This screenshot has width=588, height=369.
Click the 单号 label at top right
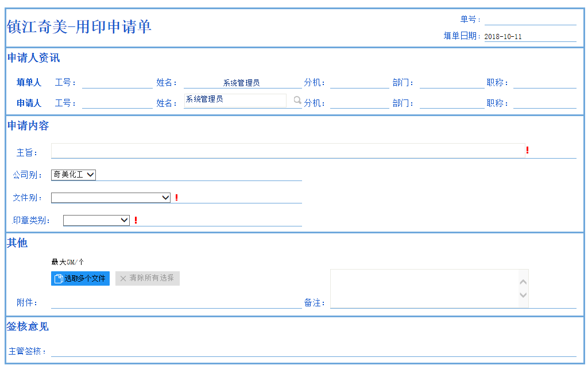pyautogui.click(x=470, y=20)
